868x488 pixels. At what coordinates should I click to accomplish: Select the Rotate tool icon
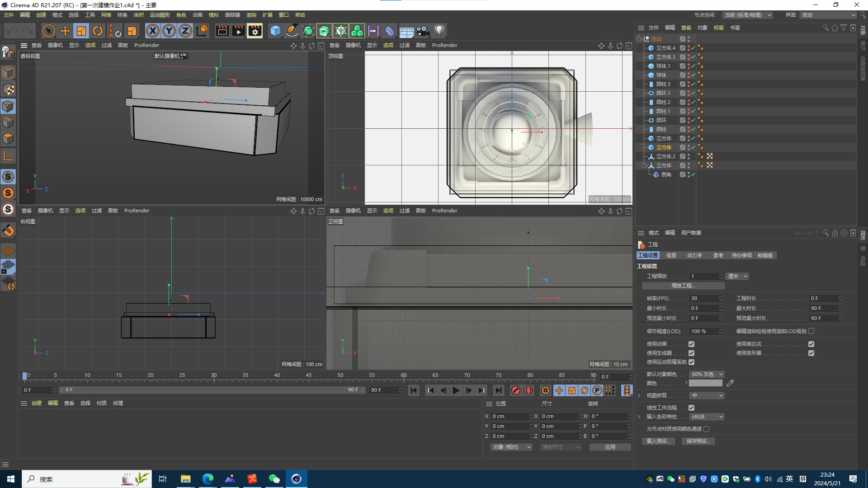click(x=98, y=31)
